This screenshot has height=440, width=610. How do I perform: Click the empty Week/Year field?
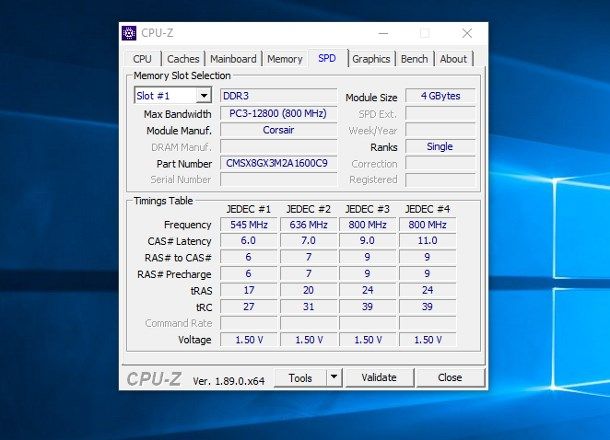(440, 130)
